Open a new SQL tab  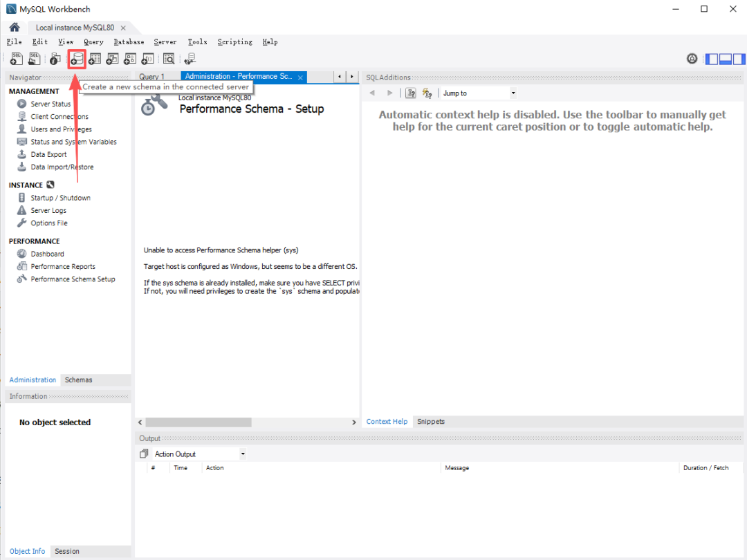point(16,59)
